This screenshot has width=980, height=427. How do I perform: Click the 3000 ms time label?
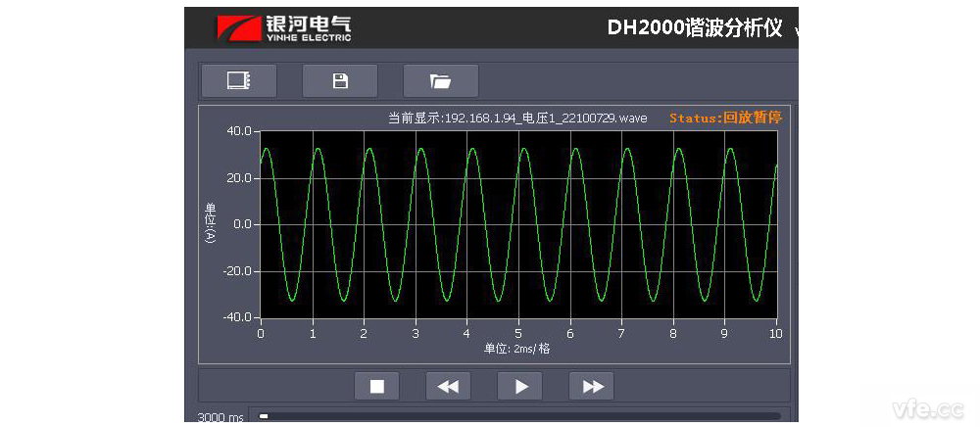tap(220, 417)
